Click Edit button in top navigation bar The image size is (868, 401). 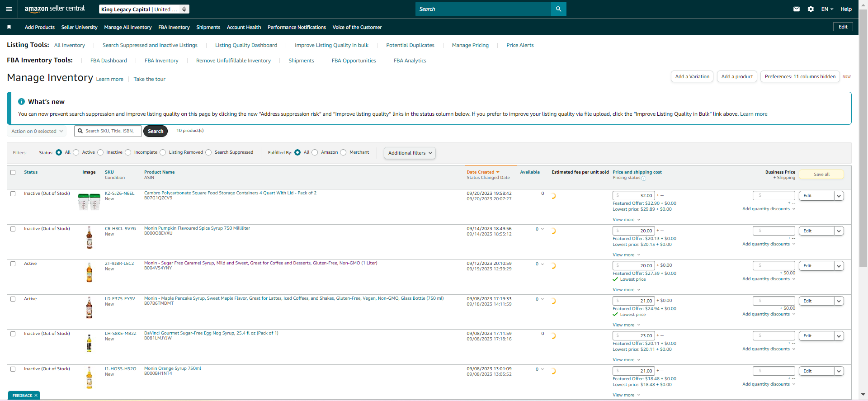843,27
